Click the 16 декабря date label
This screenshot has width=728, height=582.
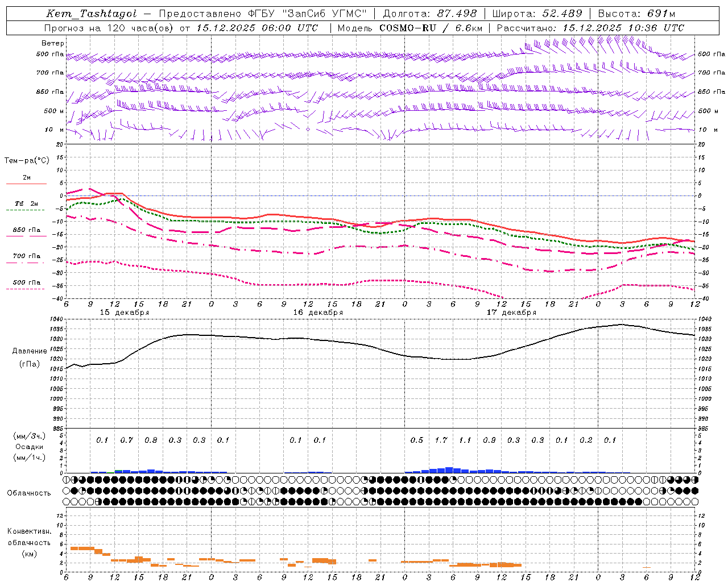[318, 313]
